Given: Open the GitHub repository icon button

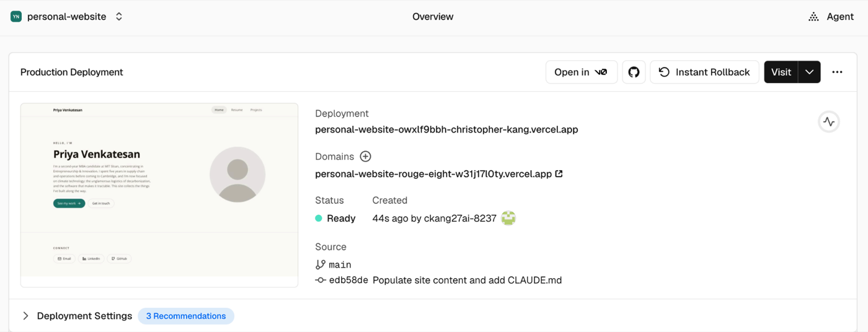Looking at the screenshot, I should point(634,72).
